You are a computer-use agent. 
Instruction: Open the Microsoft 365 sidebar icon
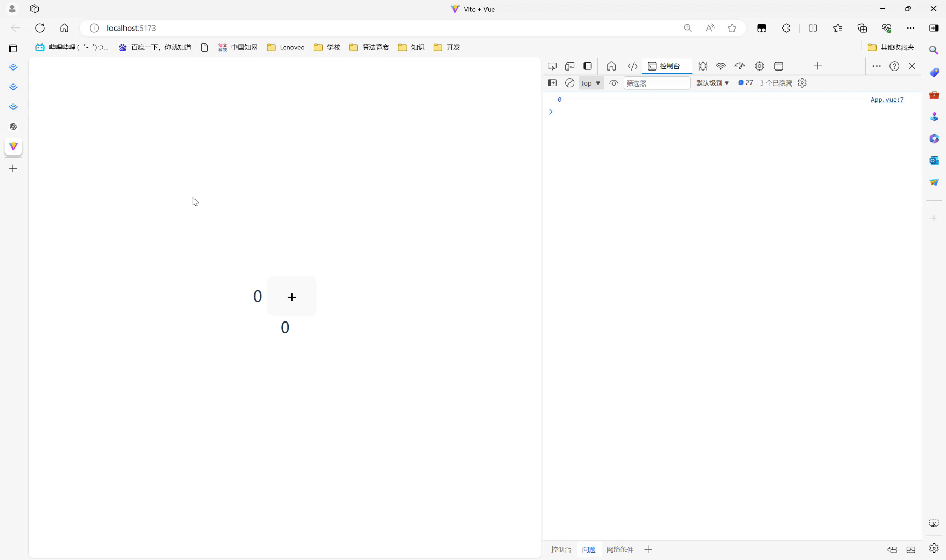pos(934,138)
